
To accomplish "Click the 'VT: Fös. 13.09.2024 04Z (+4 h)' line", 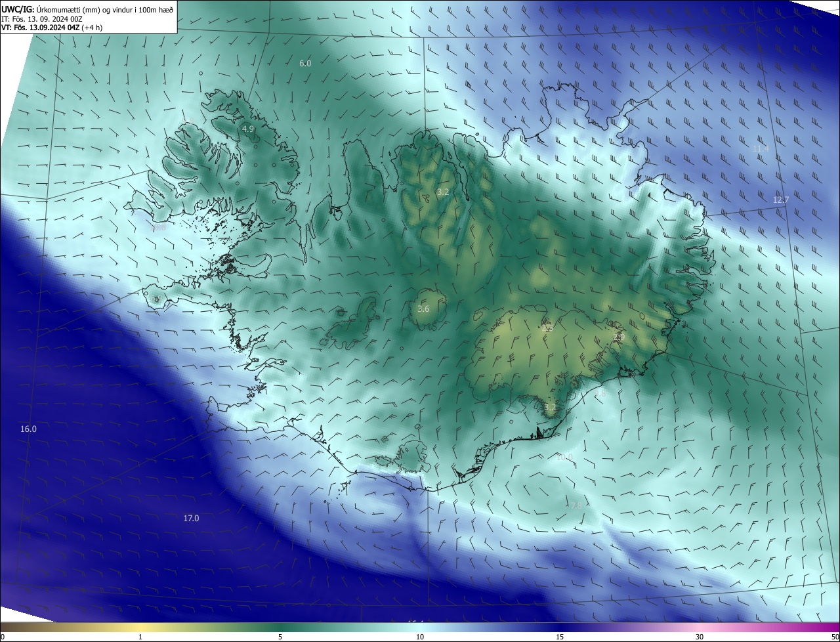I will (x=52, y=28).
